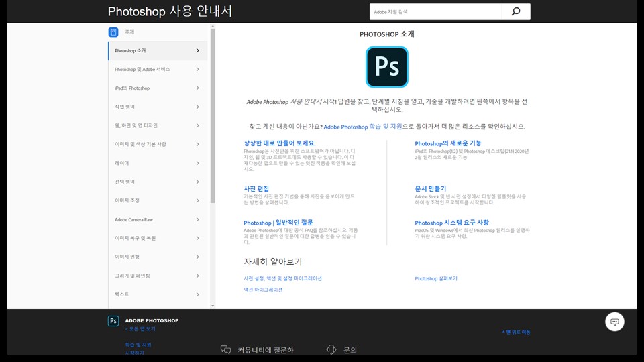644x362 pixels.
Task: Expand 이미지 및 색상 기본 사항 chevron
Action: coord(197,145)
